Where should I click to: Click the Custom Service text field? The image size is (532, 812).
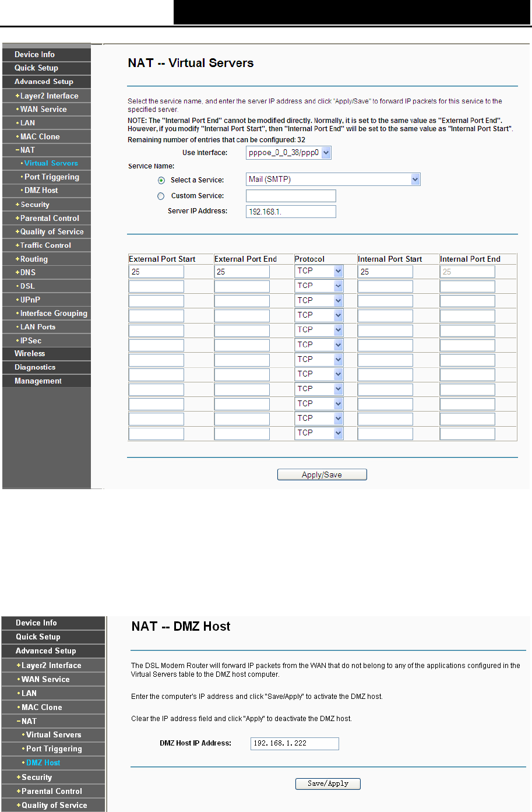coord(291,196)
